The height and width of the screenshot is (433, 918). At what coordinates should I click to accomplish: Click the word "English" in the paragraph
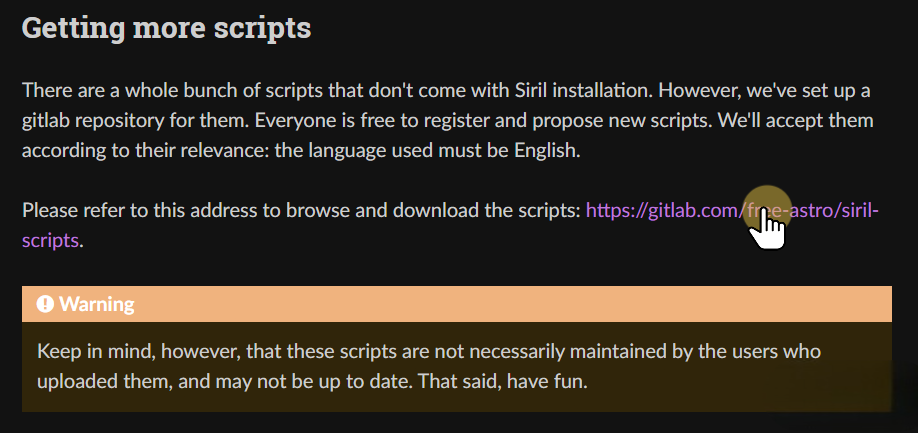tap(545, 151)
